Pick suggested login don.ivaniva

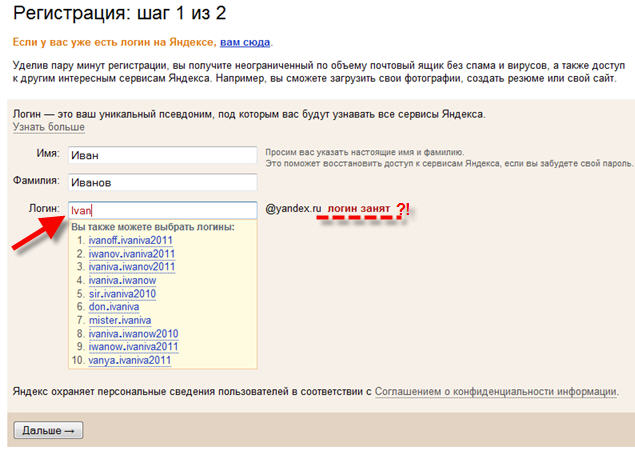pyautogui.click(x=113, y=307)
